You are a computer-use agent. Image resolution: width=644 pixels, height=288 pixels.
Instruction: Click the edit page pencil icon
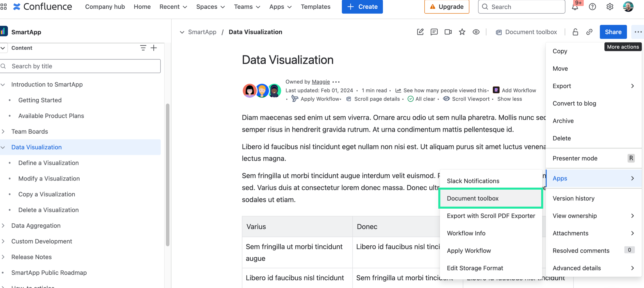click(x=420, y=32)
